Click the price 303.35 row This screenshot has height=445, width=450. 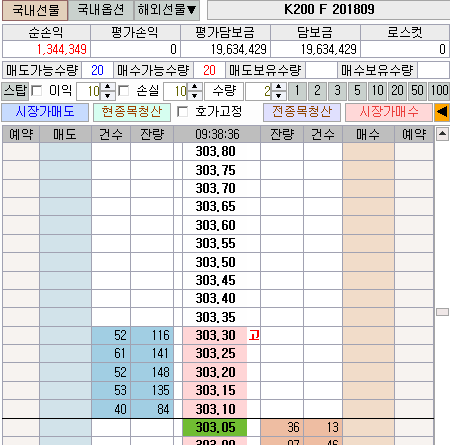coord(215,317)
